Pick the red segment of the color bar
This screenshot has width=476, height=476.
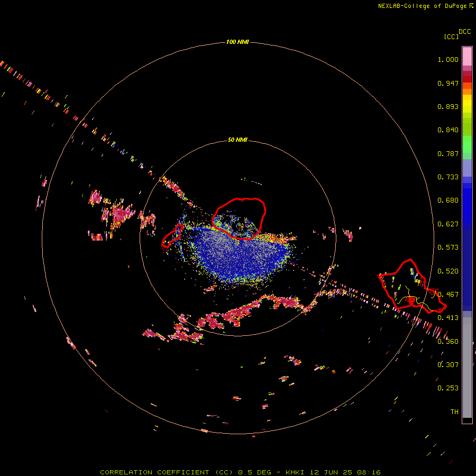pos(467,79)
